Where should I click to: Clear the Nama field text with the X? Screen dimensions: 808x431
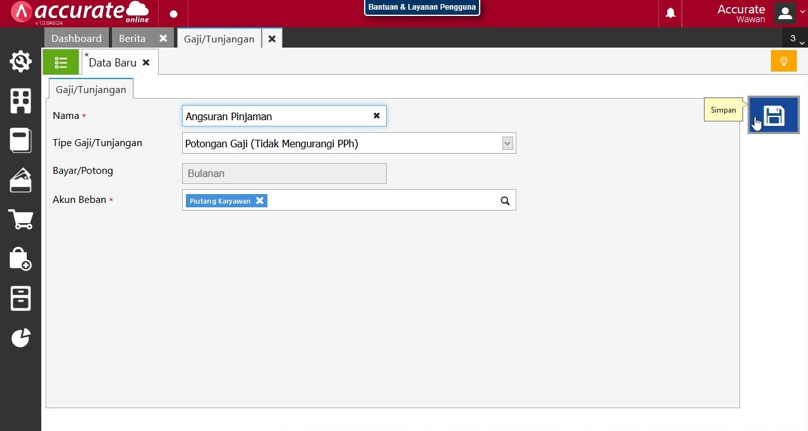click(x=377, y=116)
